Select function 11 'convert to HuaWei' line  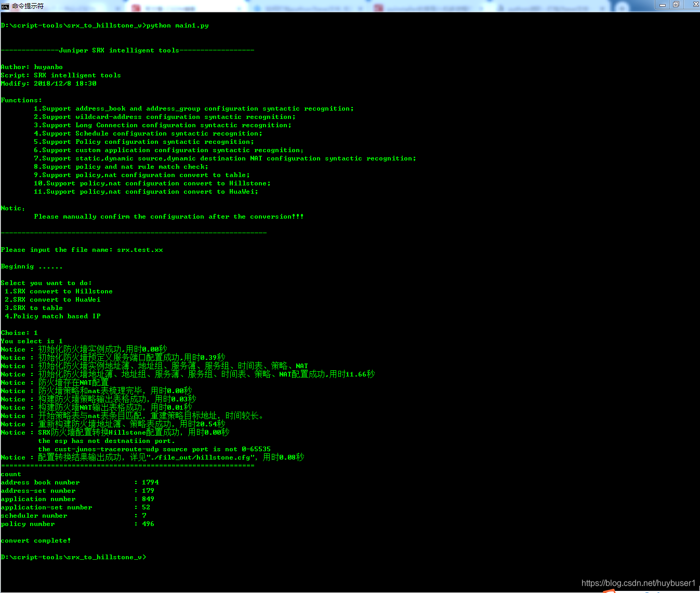point(146,192)
